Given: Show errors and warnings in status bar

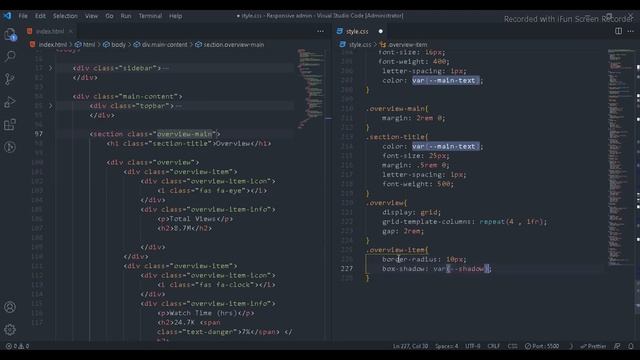Looking at the screenshot, I should coord(17,346).
